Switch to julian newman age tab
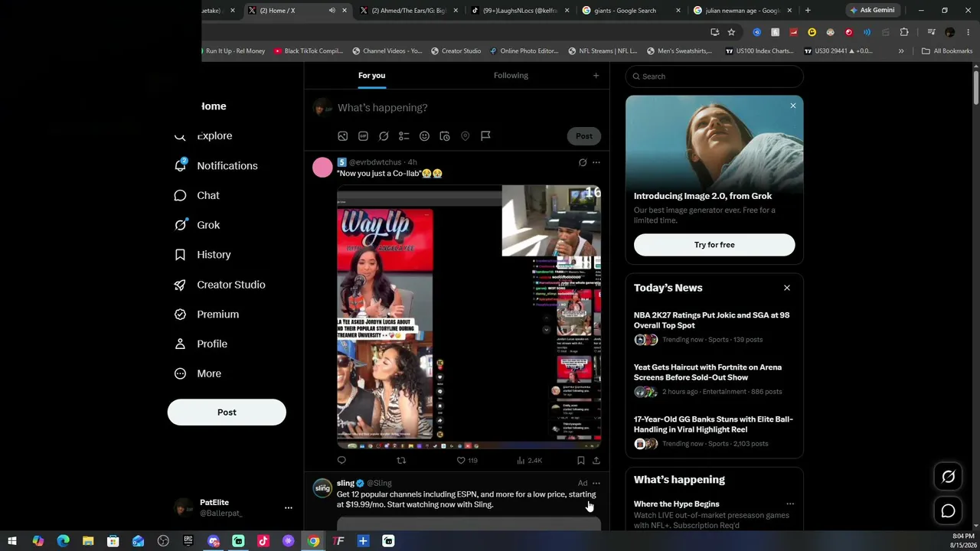 pos(742,11)
